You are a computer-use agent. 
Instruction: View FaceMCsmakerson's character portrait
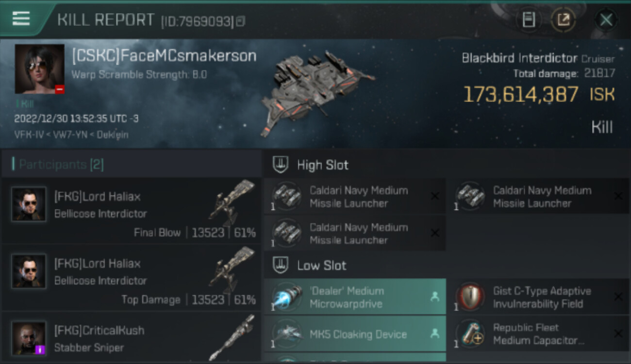pos(39,69)
